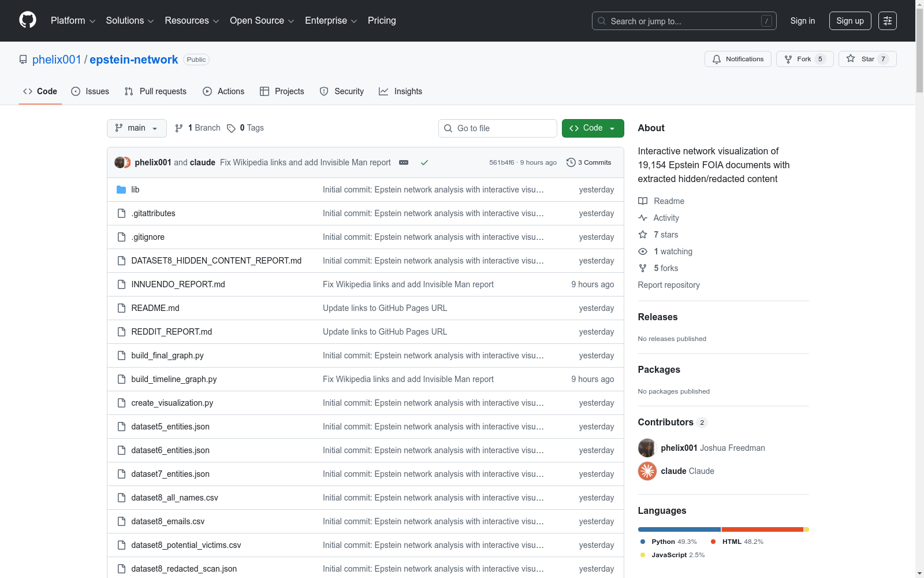Image resolution: width=924 pixels, height=578 pixels.
Task: Click the Sign in link
Action: click(803, 21)
